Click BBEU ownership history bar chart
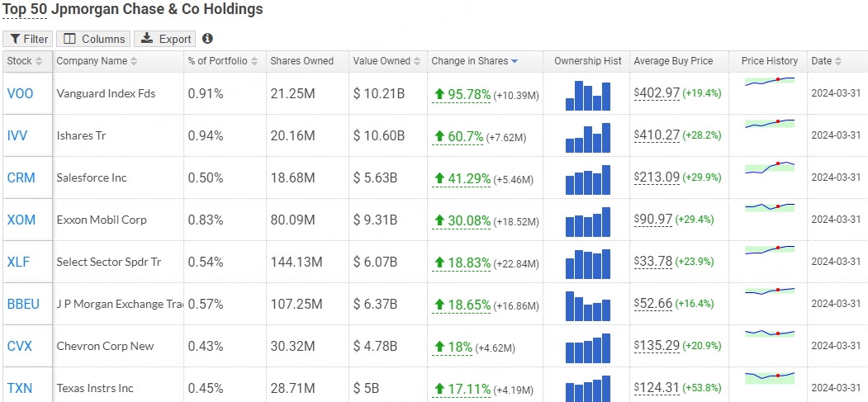Image resolution: width=868 pixels, height=402 pixels. 587,305
